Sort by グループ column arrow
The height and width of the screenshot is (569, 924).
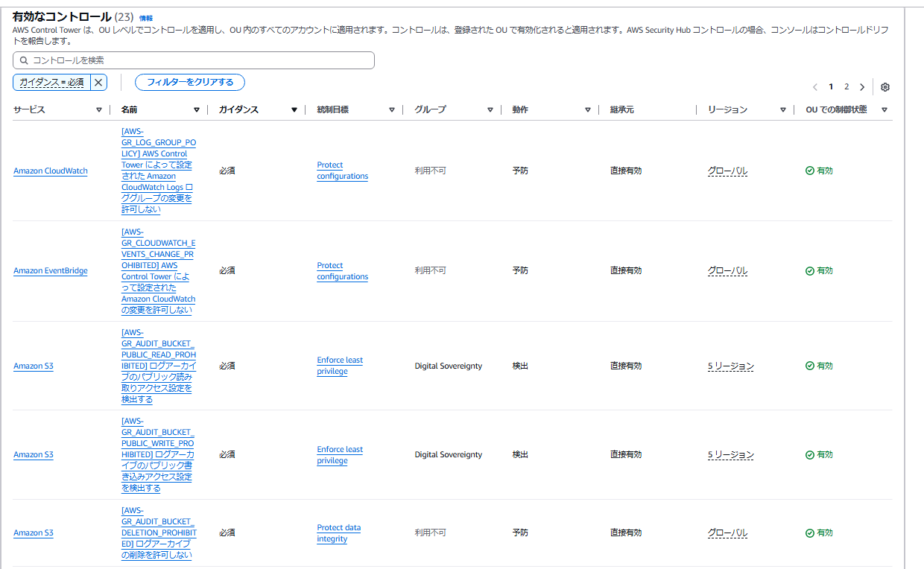490,109
